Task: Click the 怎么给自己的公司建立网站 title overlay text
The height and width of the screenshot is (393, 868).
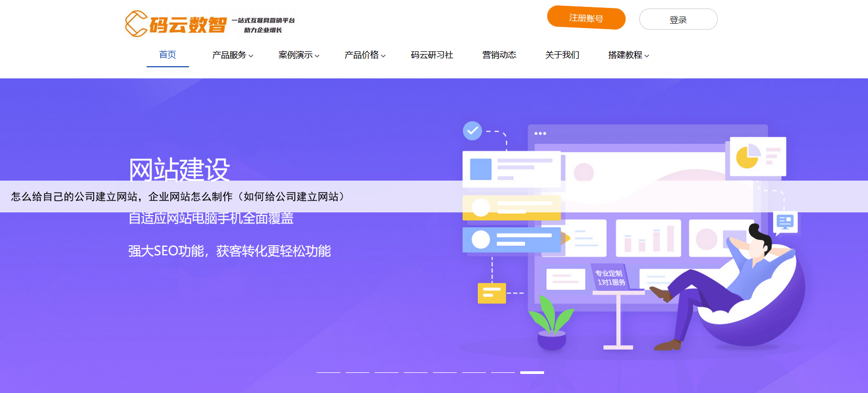Action: coord(178,196)
